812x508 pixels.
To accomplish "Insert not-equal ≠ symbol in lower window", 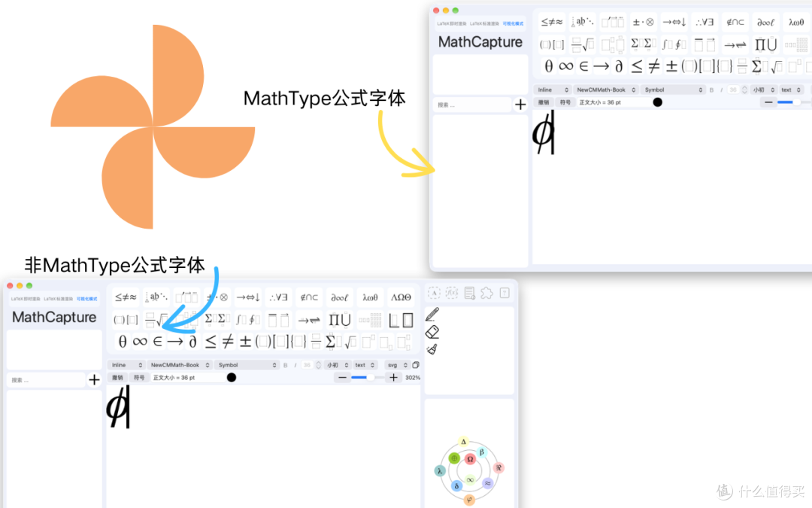I will coord(228,341).
